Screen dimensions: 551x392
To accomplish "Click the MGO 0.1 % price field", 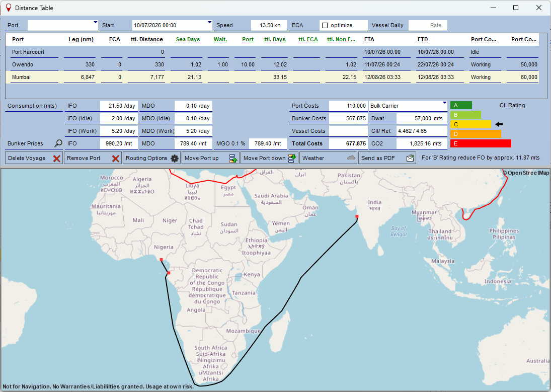I will point(268,143).
